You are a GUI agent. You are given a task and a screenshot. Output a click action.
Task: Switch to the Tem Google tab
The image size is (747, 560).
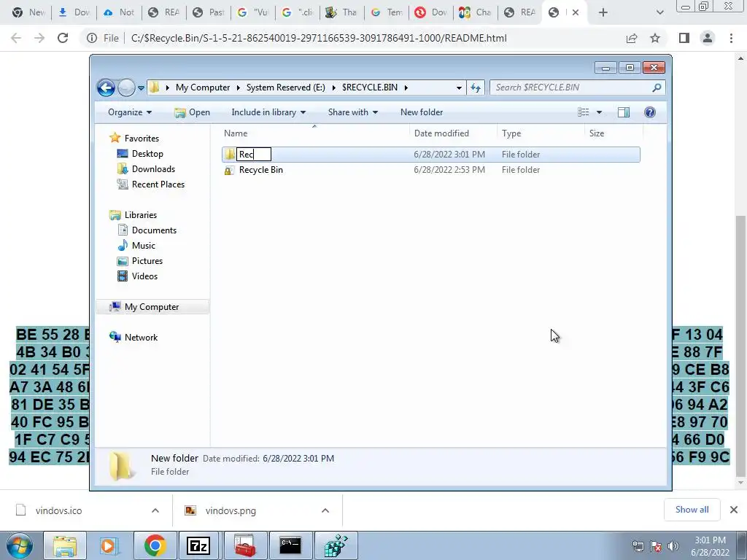point(387,12)
